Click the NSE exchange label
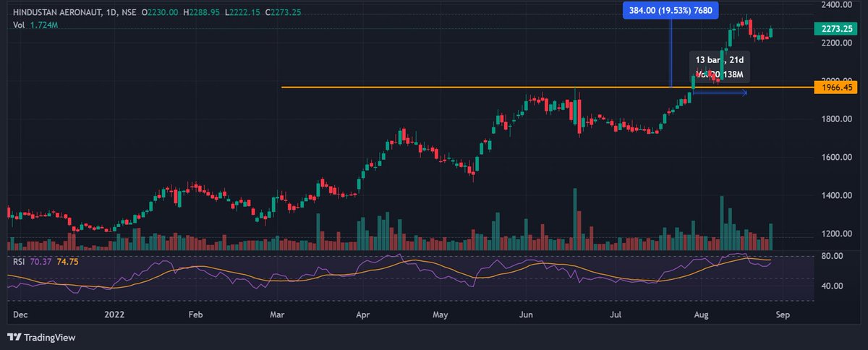868x350 pixels. (129, 12)
